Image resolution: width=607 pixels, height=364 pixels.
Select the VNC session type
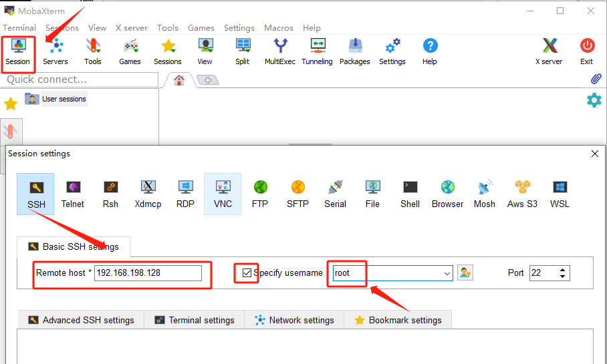(223, 194)
